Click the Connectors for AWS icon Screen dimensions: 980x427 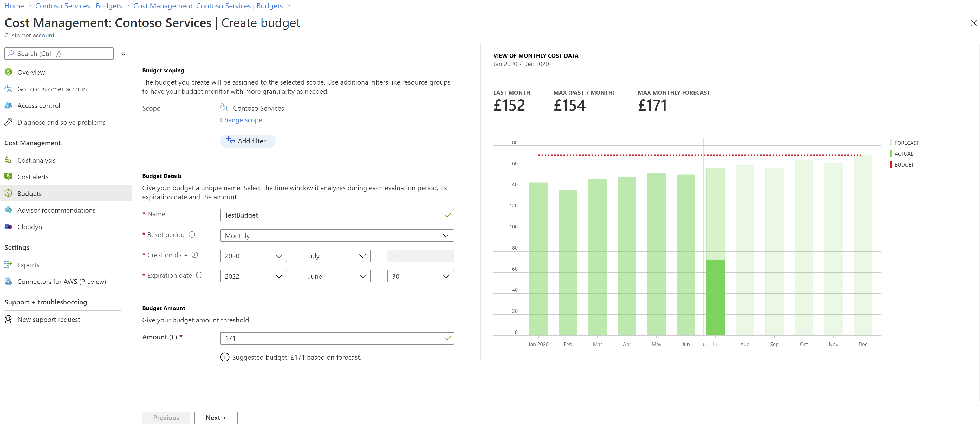coord(8,281)
